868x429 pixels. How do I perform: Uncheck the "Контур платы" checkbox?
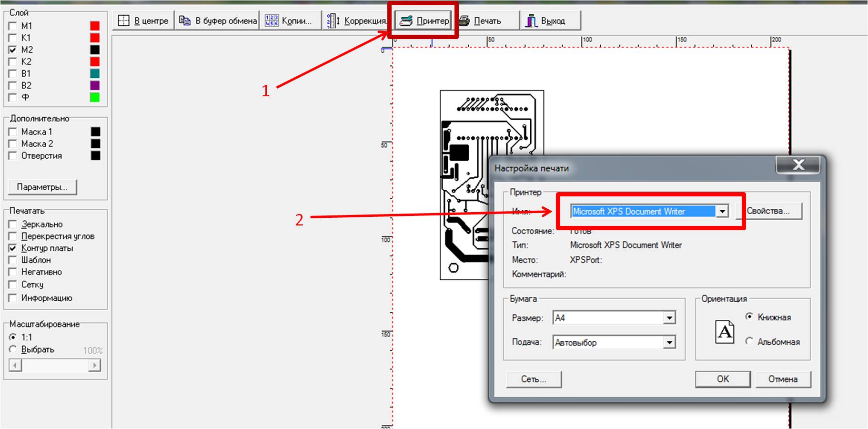[x=13, y=248]
